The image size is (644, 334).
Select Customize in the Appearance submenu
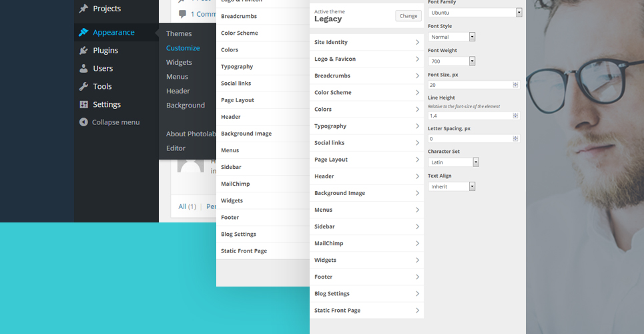(x=183, y=48)
